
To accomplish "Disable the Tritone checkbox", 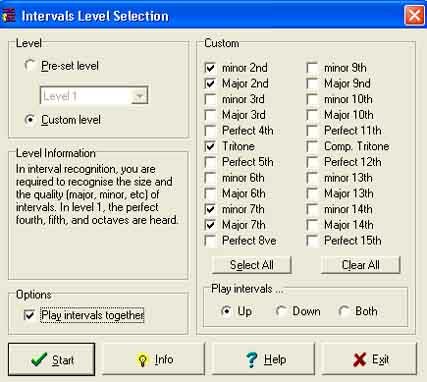I will [x=210, y=146].
